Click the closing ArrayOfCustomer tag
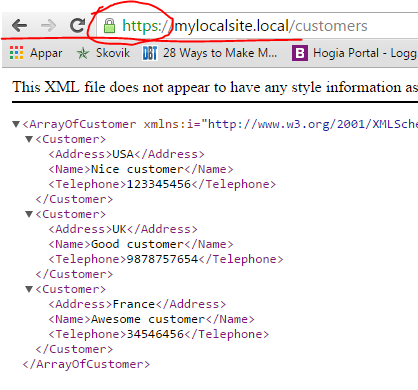The height and width of the screenshot is (390, 418). [86, 364]
